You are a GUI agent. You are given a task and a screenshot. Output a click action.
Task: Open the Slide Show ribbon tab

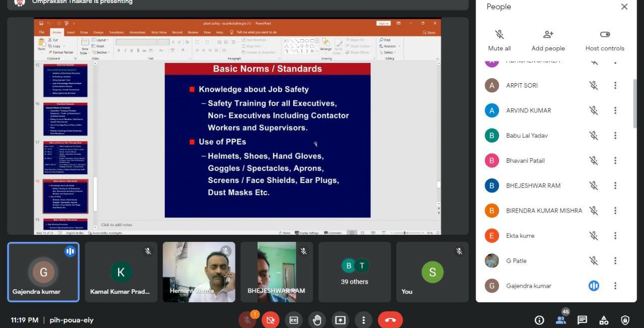pyautogui.click(x=159, y=32)
